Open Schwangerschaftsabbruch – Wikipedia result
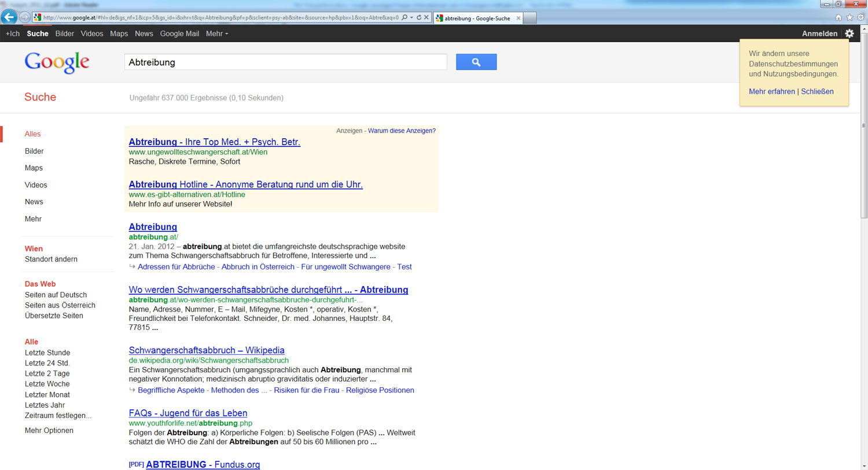 [207, 350]
